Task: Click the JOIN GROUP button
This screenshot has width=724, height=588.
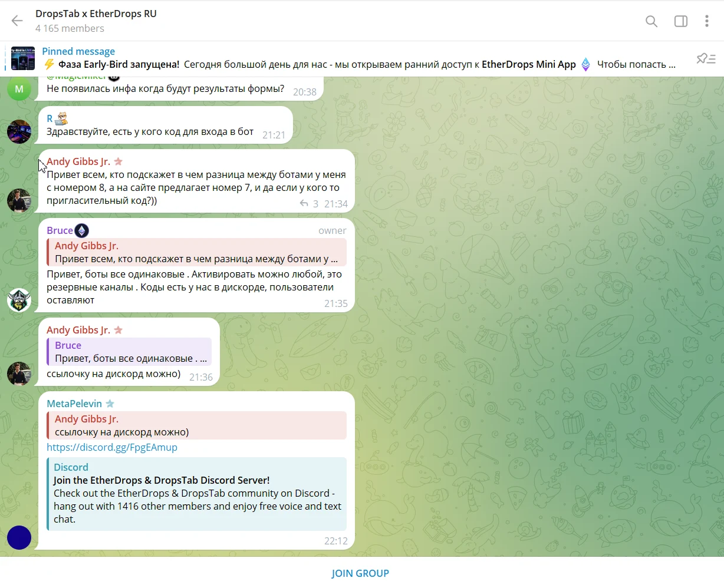Action: coord(360,573)
